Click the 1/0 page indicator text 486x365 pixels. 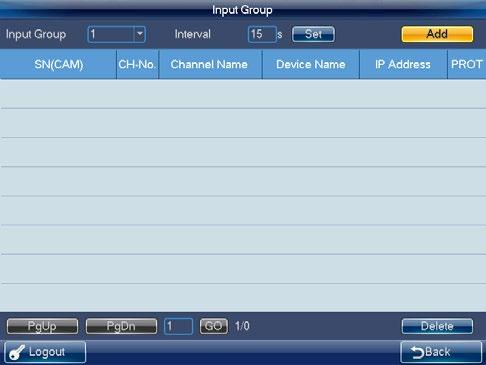(x=242, y=326)
